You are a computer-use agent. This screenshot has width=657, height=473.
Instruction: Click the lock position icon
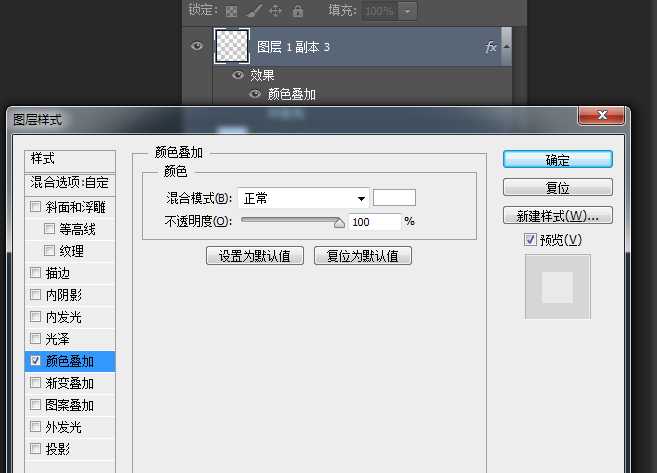pos(275,10)
